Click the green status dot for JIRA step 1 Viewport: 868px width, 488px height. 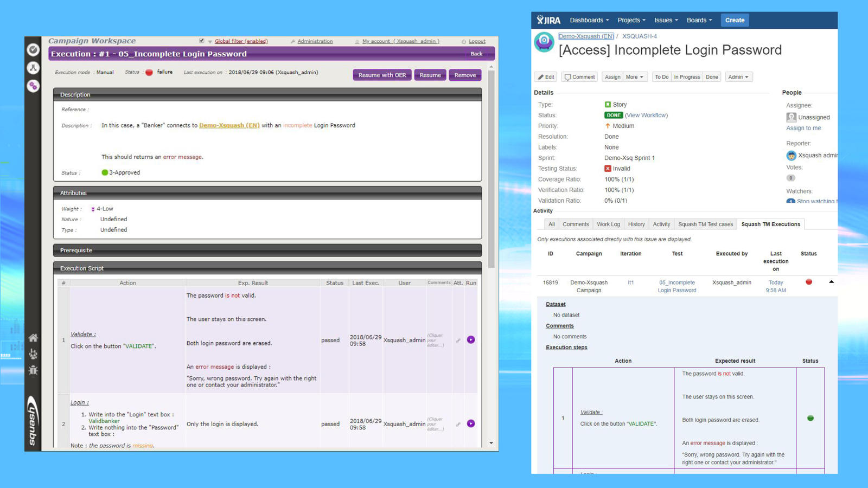pyautogui.click(x=810, y=418)
